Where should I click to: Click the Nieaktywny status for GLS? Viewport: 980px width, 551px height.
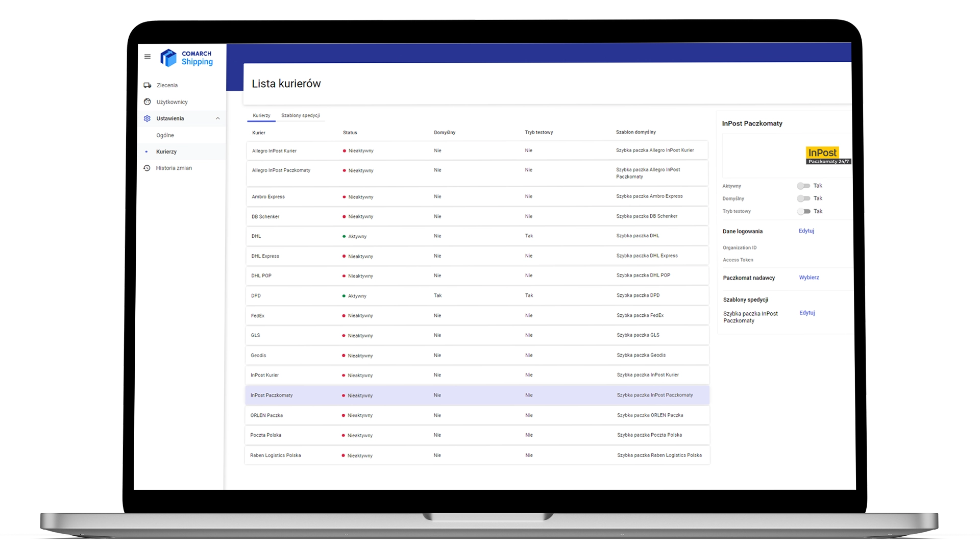click(358, 336)
